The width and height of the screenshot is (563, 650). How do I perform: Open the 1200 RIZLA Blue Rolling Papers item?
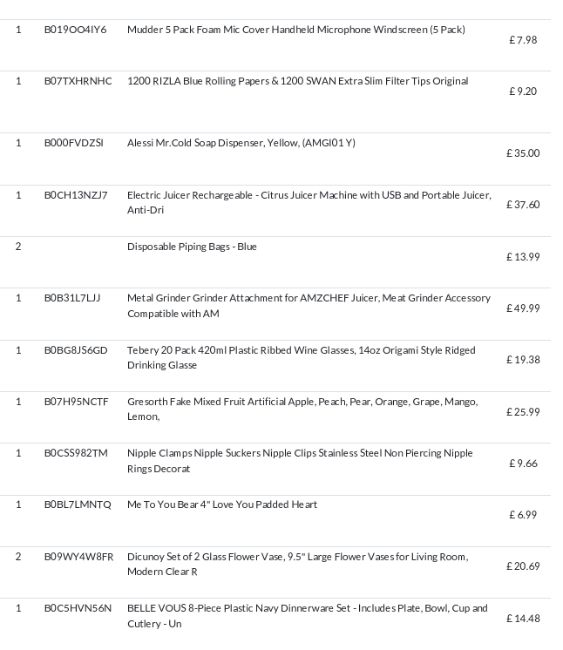(298, 81)
